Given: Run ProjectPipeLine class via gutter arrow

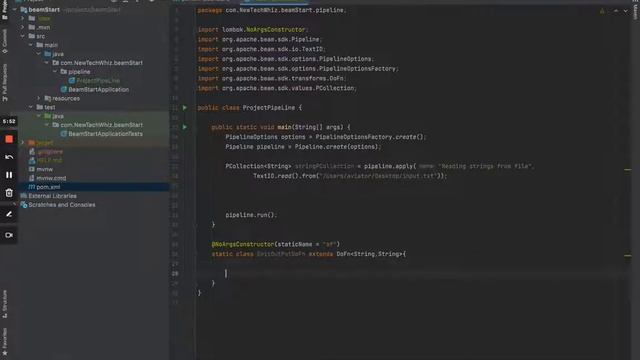Looking at the screenshot, I should click(184, 108).
